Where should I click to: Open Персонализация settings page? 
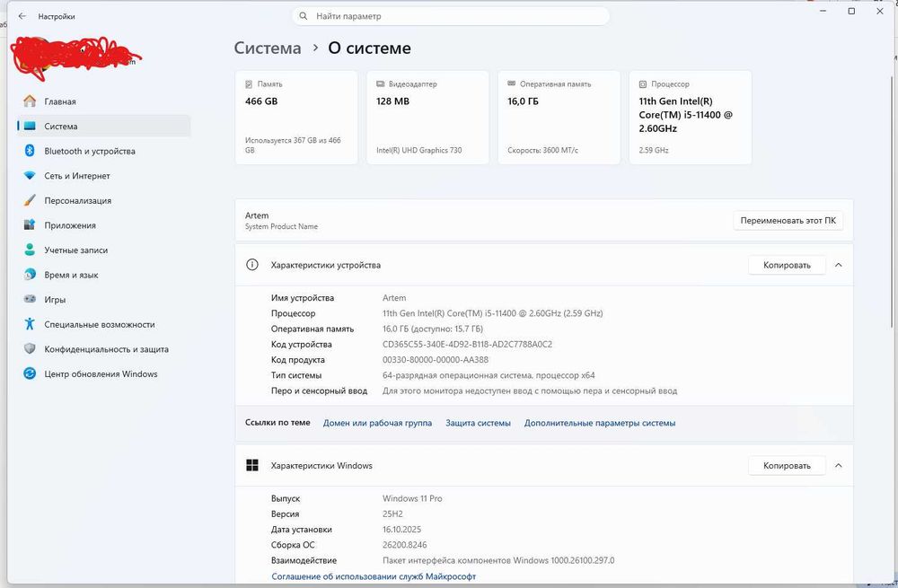click(103, 200)
